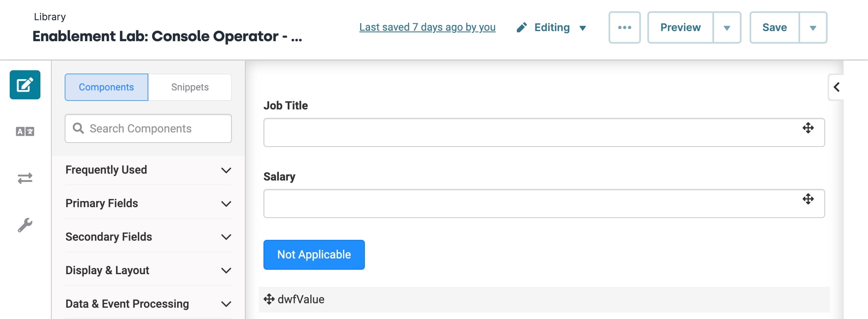
Task: Open the Editing mode dropdown
Action: 552,27
